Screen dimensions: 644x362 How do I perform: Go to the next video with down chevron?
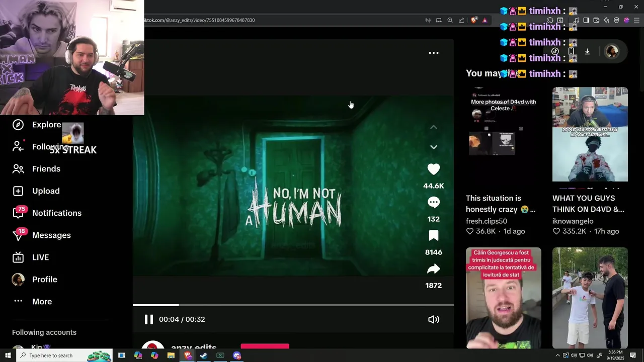coord(433,147)
